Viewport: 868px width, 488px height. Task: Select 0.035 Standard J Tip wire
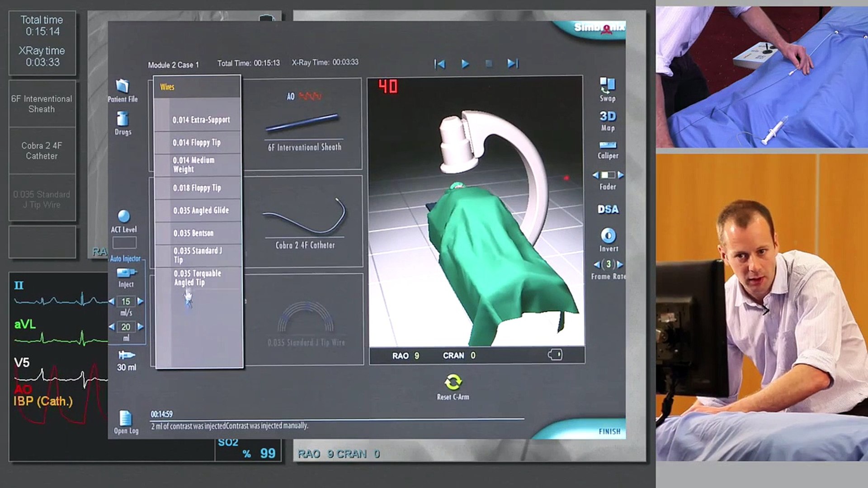click(x=198, y=255)
